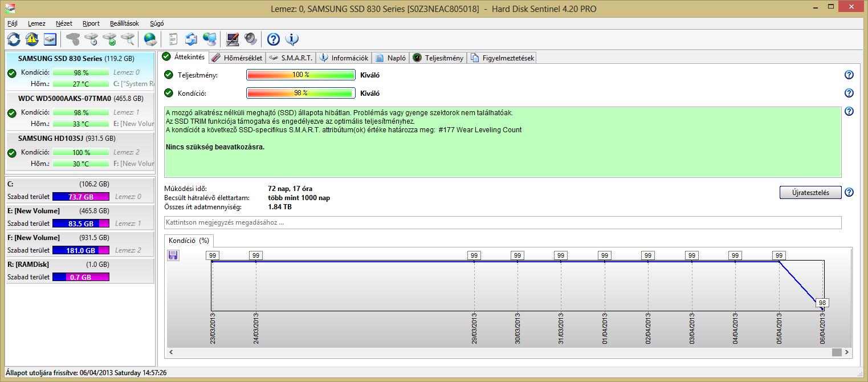This screenshot has height=382, width=868.
Task: Select the Áttekintés tab
Action: coord(183,57)
